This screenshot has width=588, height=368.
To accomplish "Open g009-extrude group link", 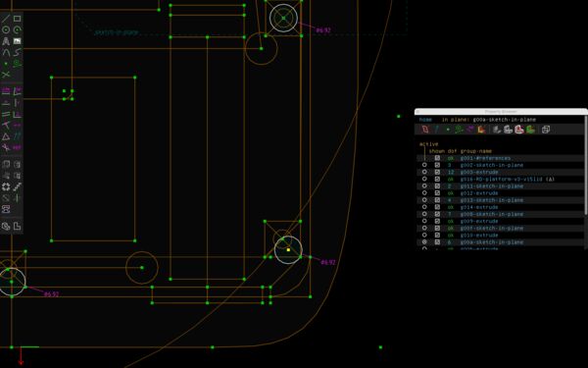I will pos(479,221).
